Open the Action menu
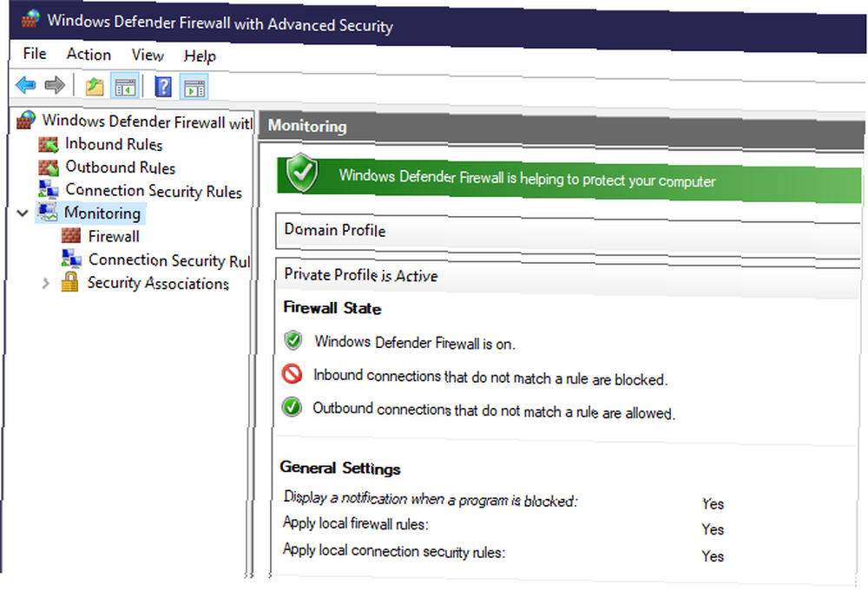This screenshot has height=591, width=868. [x=89, y=54]
